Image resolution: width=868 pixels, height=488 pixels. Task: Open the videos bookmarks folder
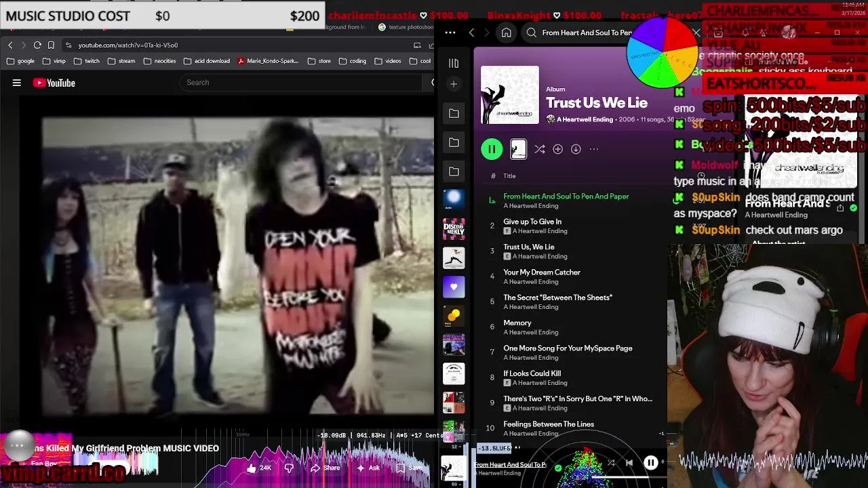[x=387, y=61]
